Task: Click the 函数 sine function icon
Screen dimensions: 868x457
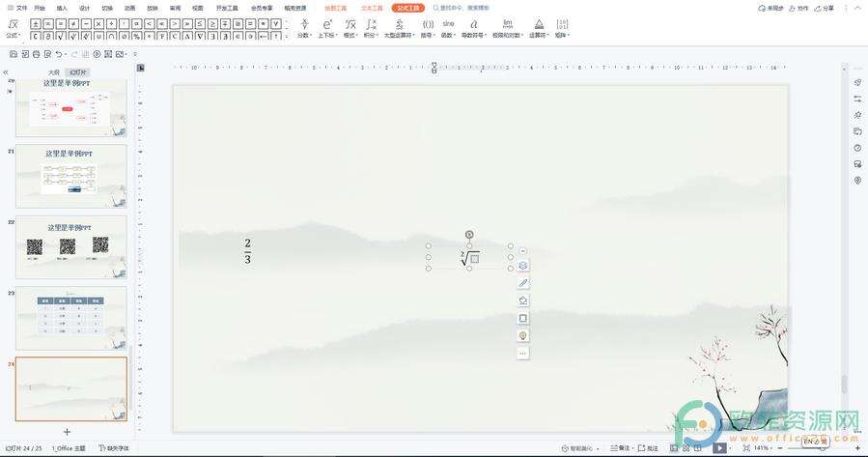Action: [x=448, y=23]
